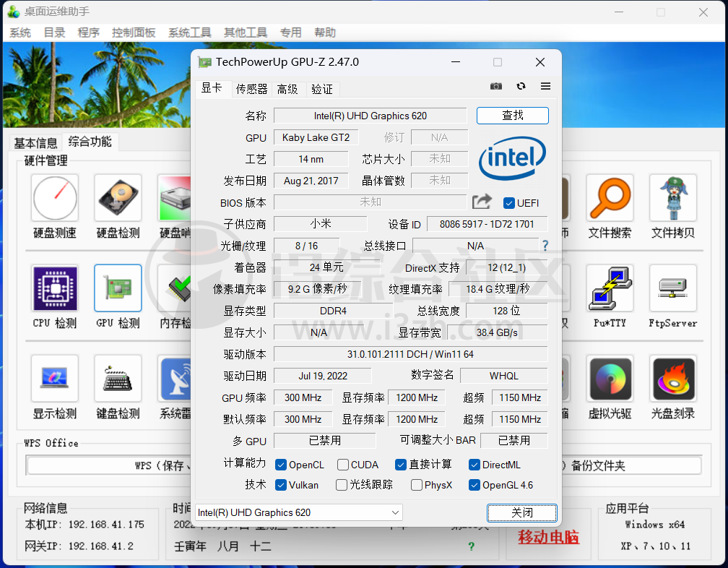728x568 pixels.
Task: Click the Intel logo in GPU-Z
Action: coord(512,158)
